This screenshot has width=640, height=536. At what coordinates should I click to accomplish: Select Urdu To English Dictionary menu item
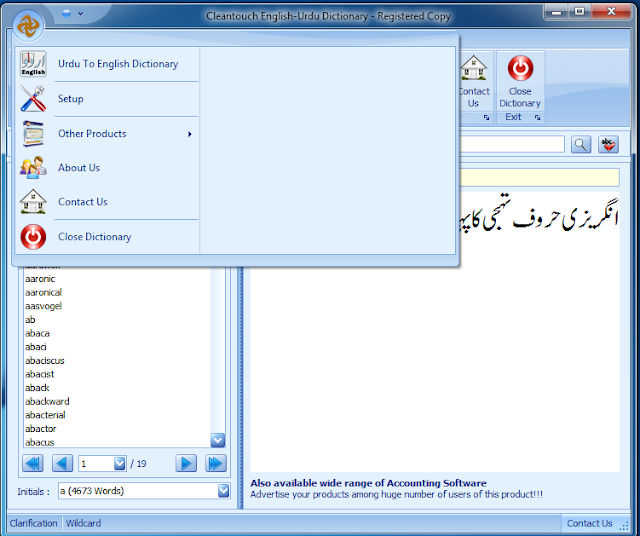(108, 64)
